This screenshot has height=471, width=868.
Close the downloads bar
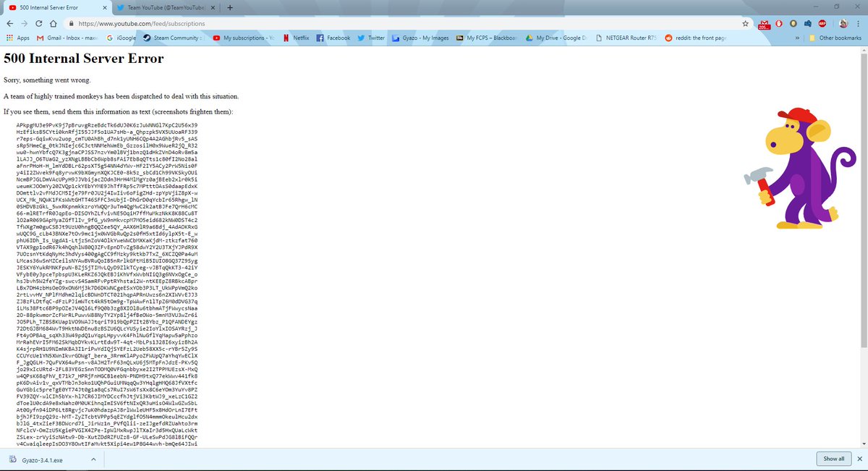[859, 459]
